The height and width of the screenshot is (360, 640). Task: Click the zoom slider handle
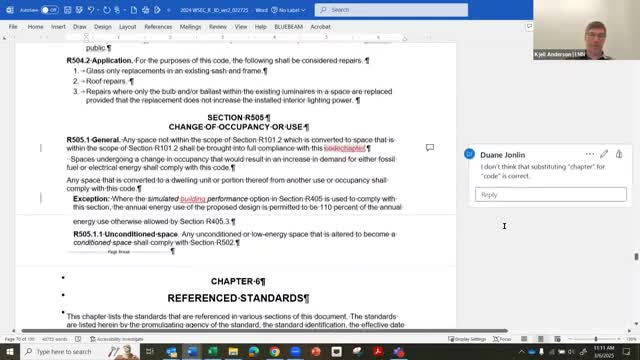tap(596, 339)
